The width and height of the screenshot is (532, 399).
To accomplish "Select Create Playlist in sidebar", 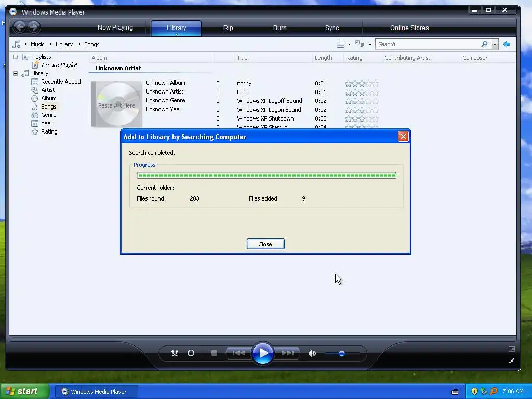I will tap(59, 65).
